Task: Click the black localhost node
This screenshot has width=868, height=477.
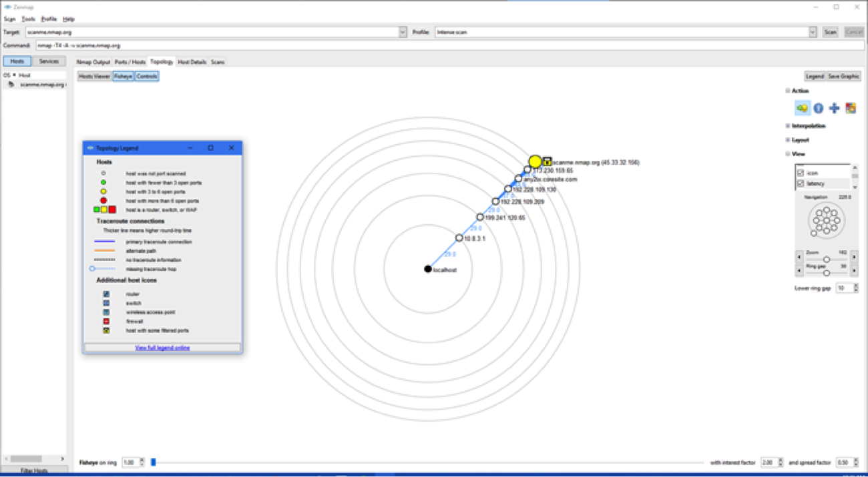Action: (x=428, y=269)
